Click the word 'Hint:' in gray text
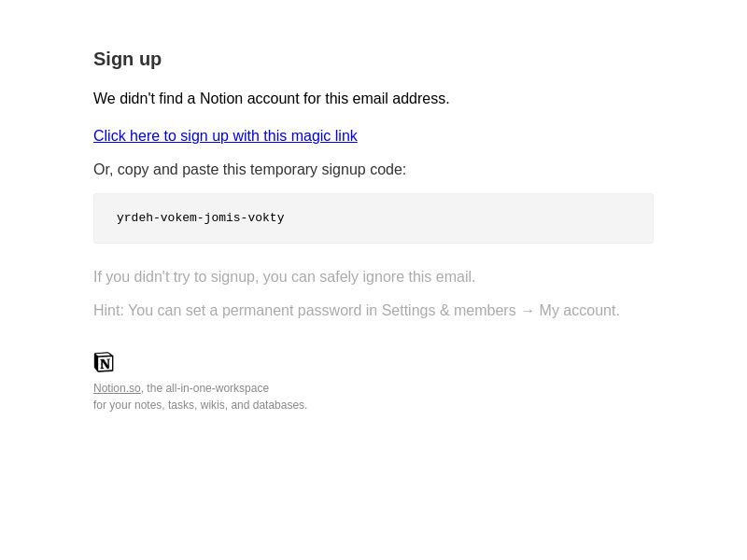 (108, 311)
